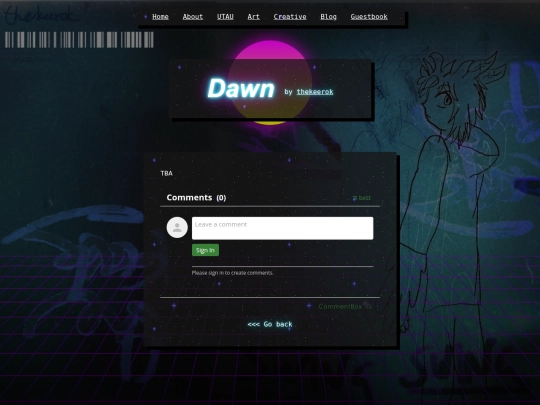Open the Guestbook page
Viewport: 540px width, 405px height.
point(369,17)
